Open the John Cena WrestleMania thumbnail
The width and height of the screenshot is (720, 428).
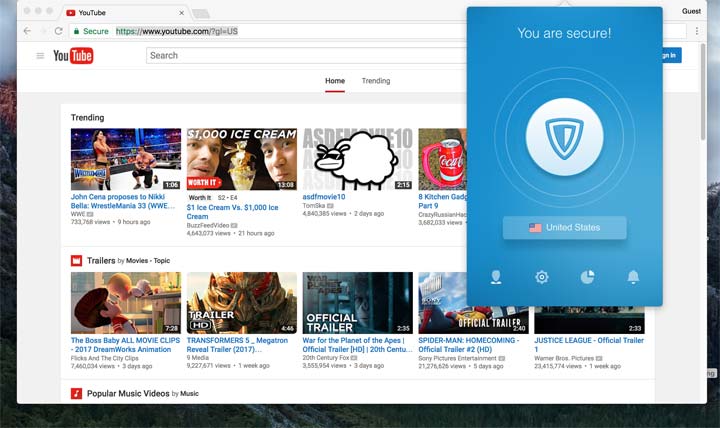click(x=126, y=159)
